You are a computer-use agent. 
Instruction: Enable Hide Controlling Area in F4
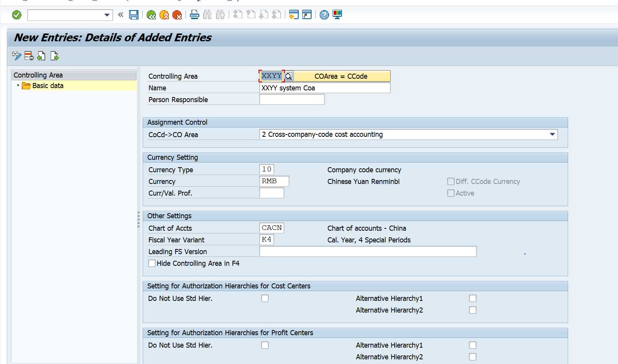[152, 263]
